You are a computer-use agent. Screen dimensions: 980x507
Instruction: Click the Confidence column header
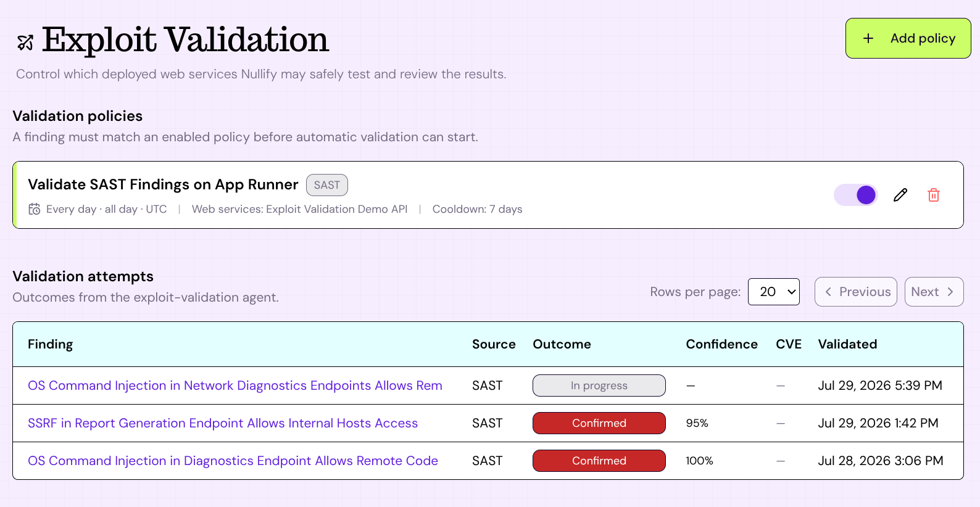pyautogui.click(x=722, y=344)
